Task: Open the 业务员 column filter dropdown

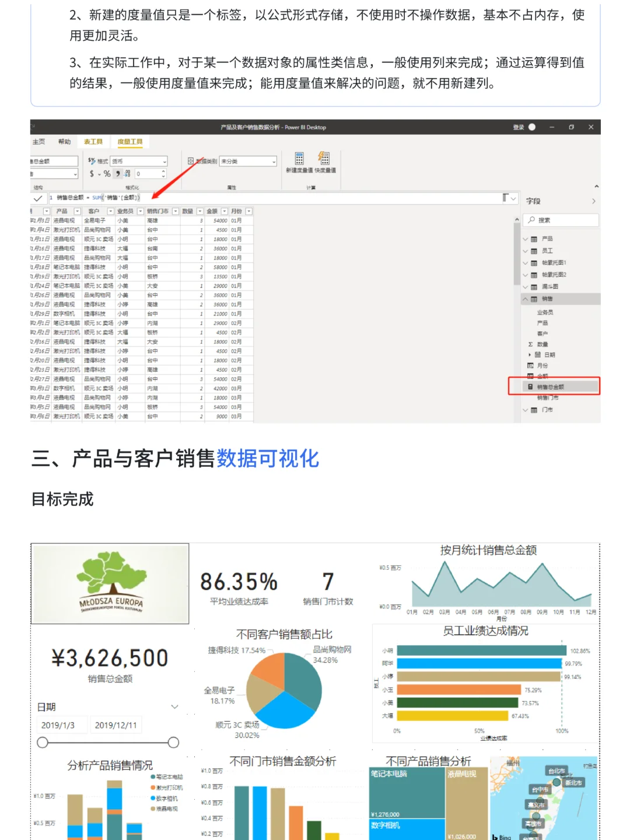Action: click(140, 211)
